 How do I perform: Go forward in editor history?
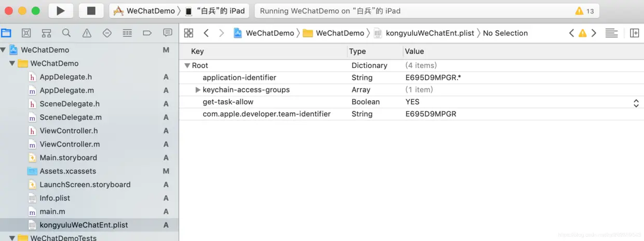(x=222, y=33)
